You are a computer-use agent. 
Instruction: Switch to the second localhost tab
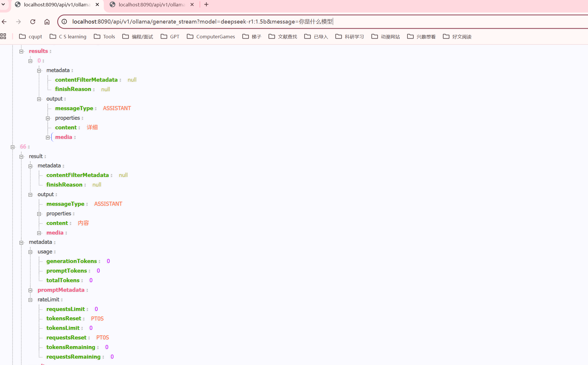[x=151, y=5]
